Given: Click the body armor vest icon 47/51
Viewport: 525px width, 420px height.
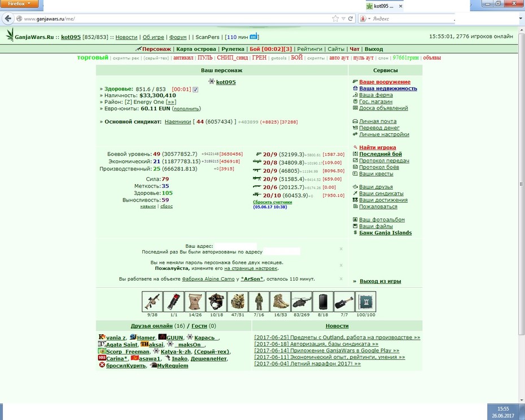Looking at the screenshot, I should [x=238, y=302].
